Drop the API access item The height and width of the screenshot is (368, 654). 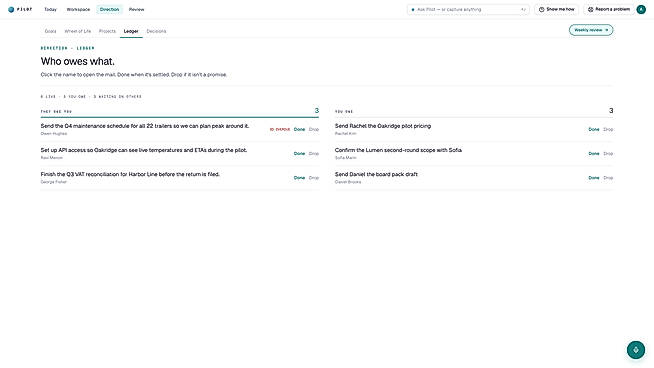pos(314,154)
